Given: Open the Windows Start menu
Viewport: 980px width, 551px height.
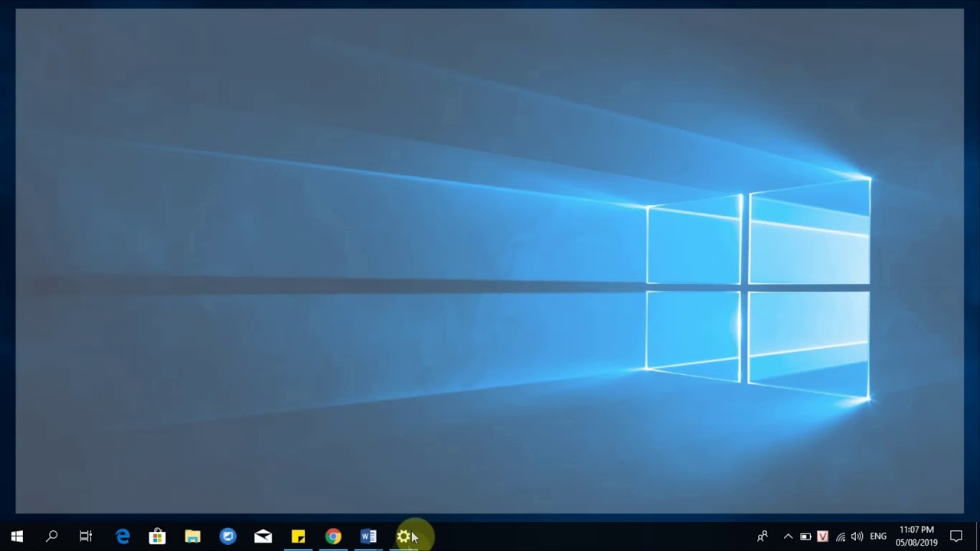Looking at the screenshot, I should pos(17,536).
